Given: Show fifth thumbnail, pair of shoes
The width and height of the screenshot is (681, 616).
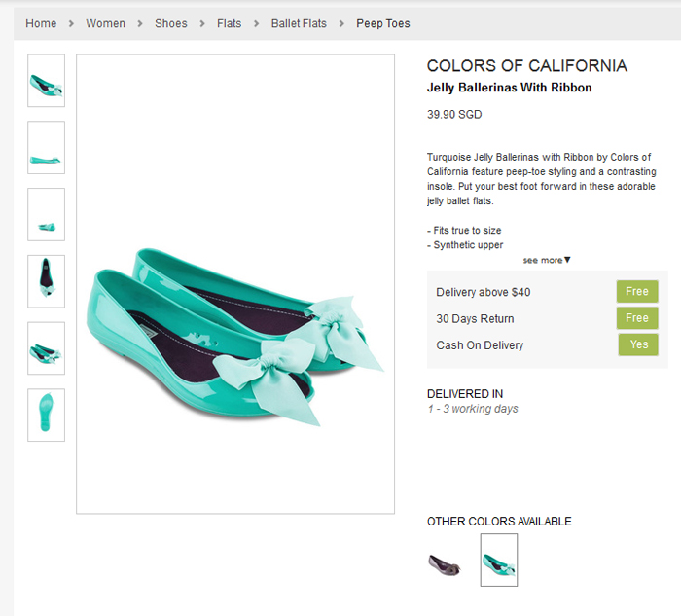Looking at the screenshot, I should pyautogui.click(x=46, y=348).
